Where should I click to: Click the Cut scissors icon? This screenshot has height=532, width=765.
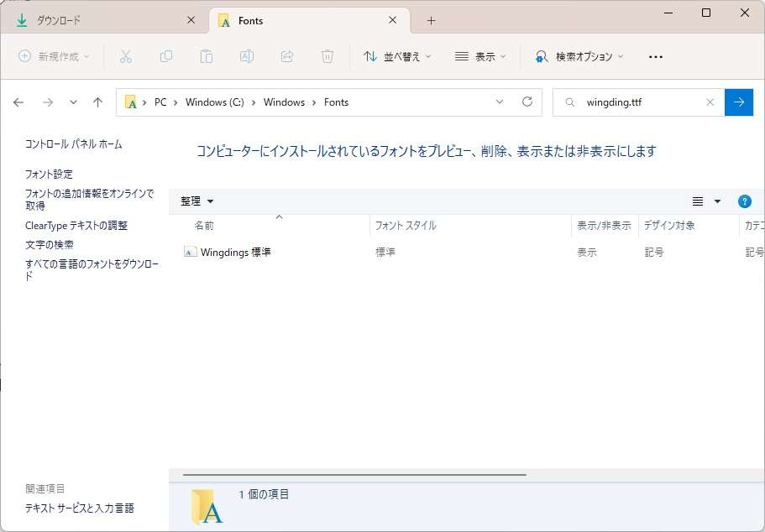(126, 56)
